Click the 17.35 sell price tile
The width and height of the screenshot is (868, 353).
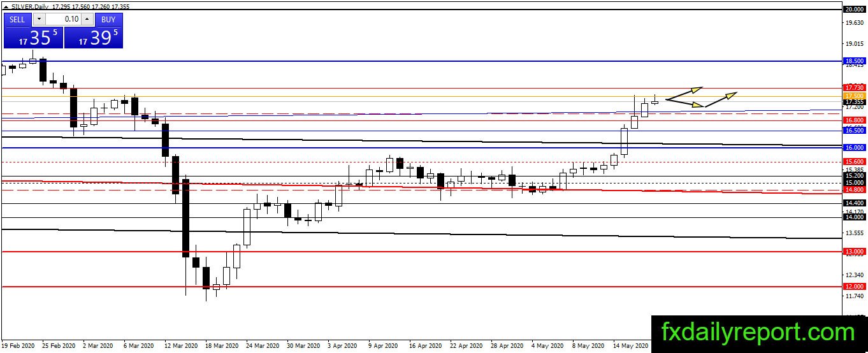click(33, 38)
